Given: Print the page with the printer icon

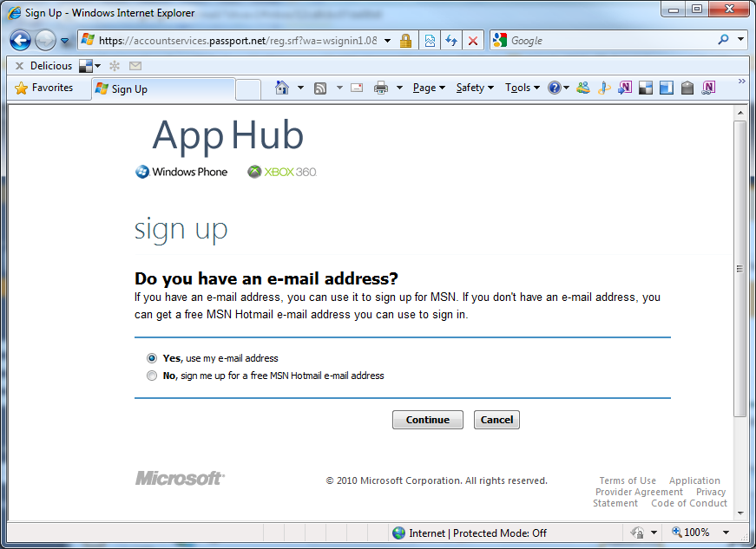Looking at the screenshot, I should click(381, 88).
